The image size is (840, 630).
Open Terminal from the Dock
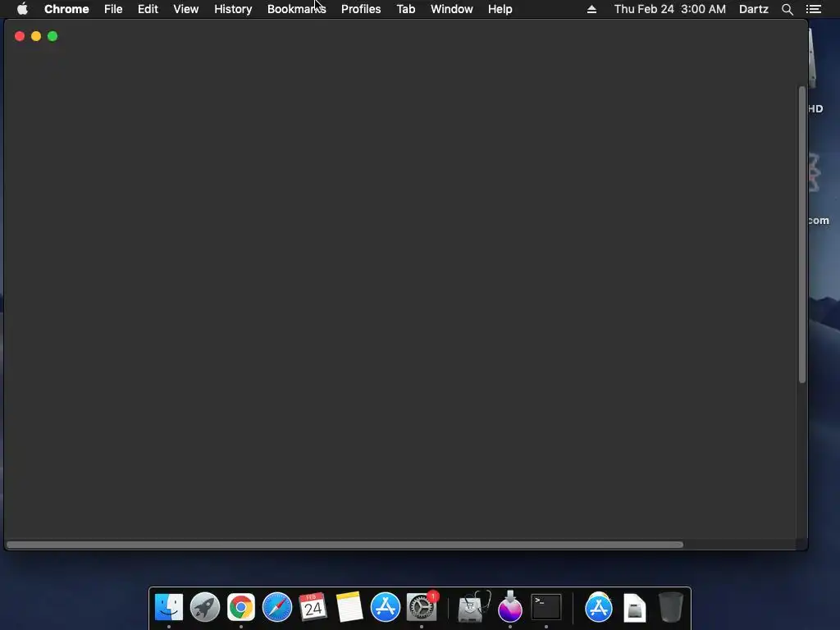pos(546,608)
